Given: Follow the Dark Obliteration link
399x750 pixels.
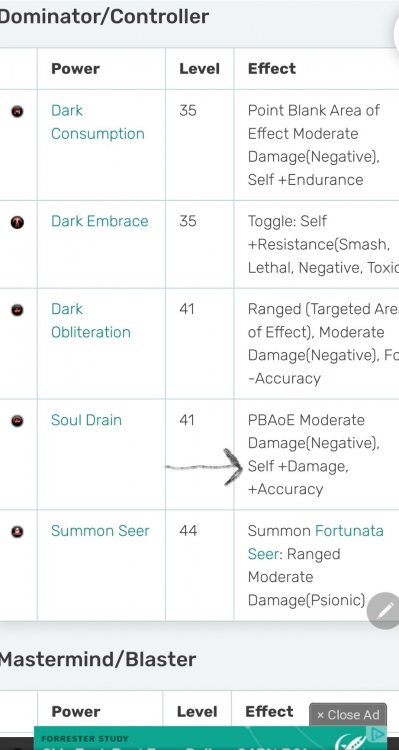Looking at the screenshot, I should (90, 320).
